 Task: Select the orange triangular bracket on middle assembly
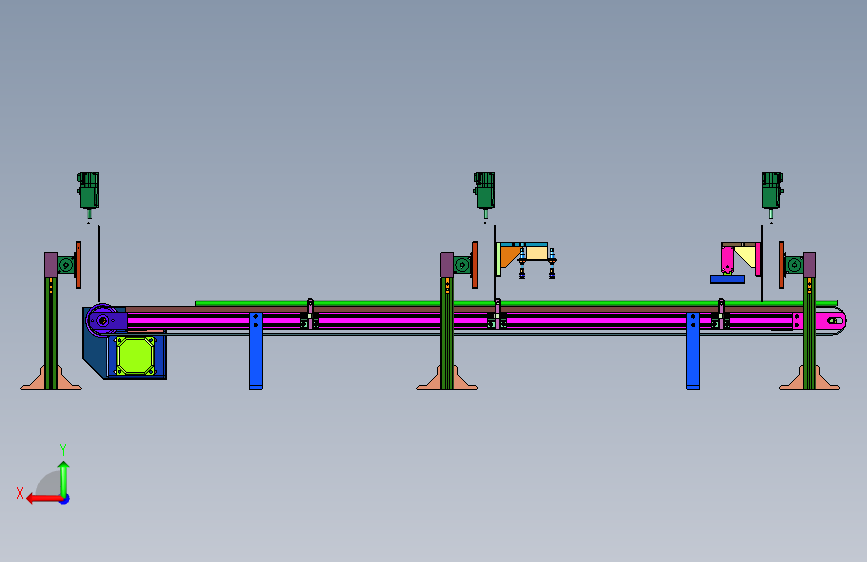tap(508, 255)
